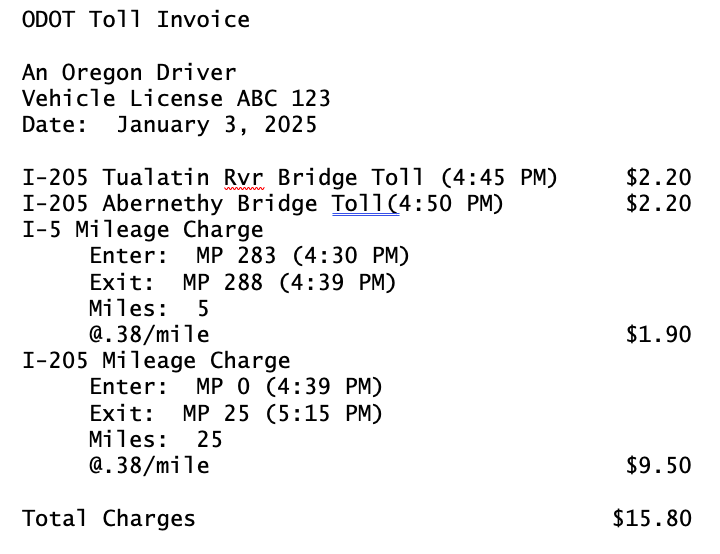The width and height of the screenshot is (720, 554).
Task: Click the $1.90 mileage charge amount
Action: (x=658, y=334)
